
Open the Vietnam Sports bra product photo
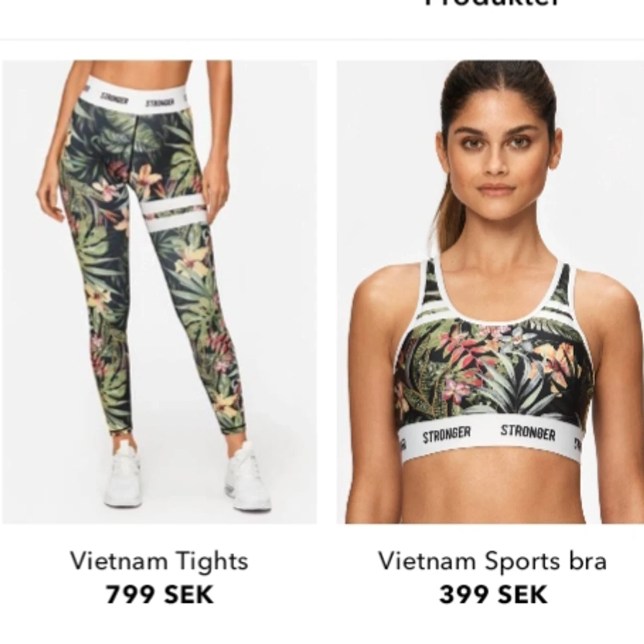490,291
